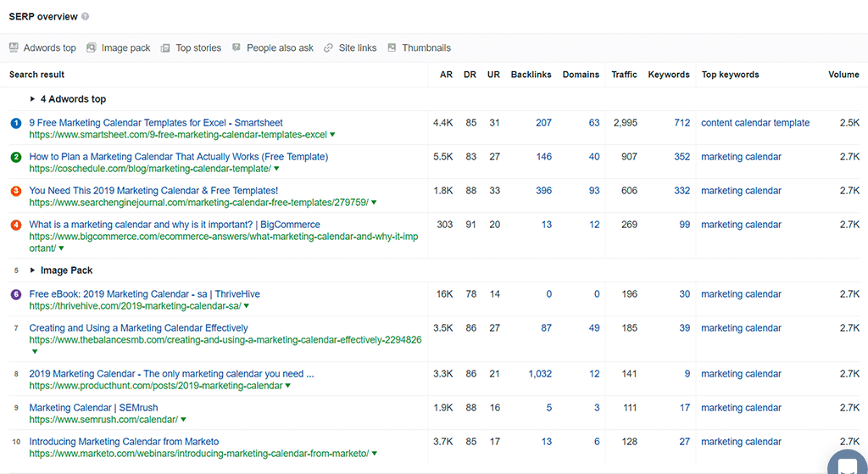Open Smartsheet's 207 backlinks
This screenshot has height=474, width=868.
click(543, 123)
